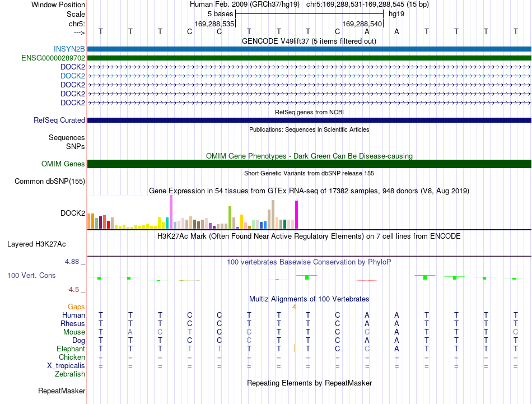
Task: Select the Rhesus alignment row label
Action: (73, 323)
